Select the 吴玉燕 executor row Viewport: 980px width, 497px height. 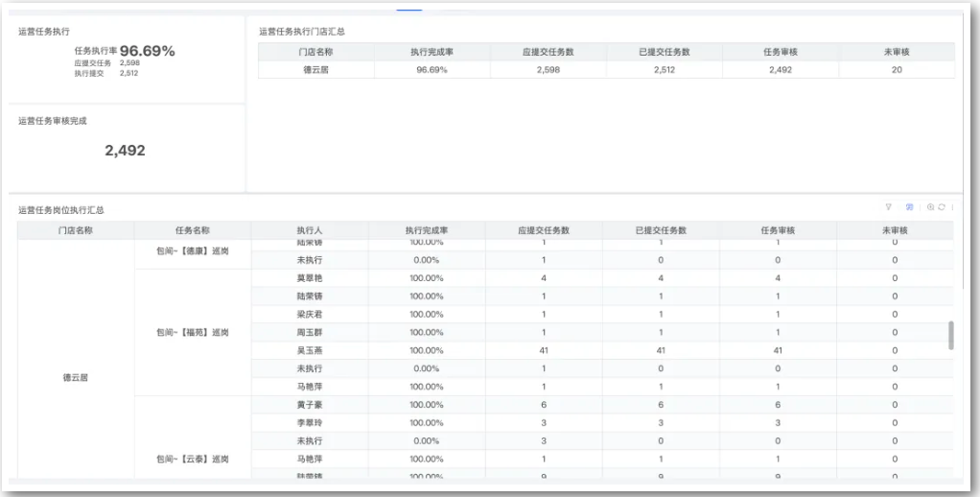click(309, 351)
